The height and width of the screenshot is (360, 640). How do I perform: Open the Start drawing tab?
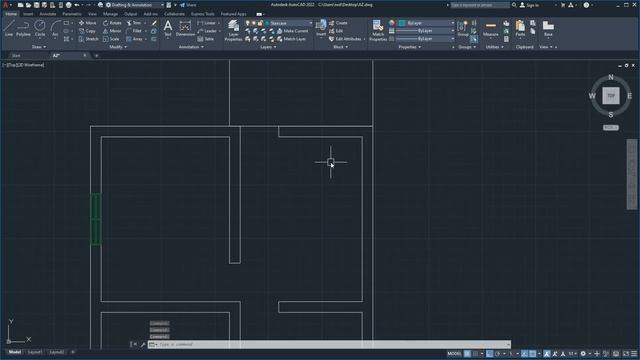click(x=16, y=56)
